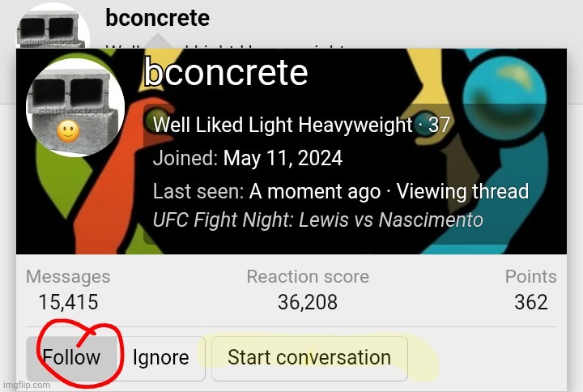Click the Points label
583x392 pixels.
coord(531,277)
